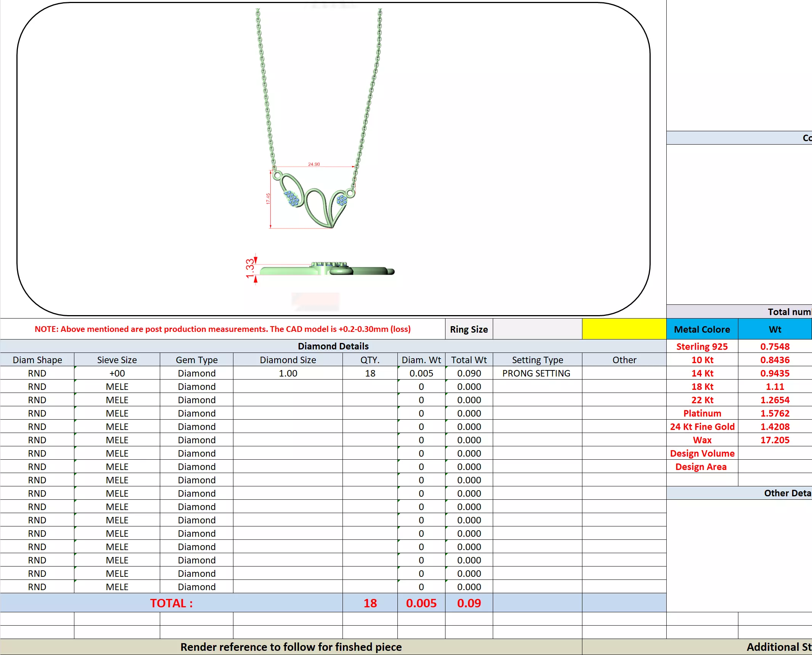
Task: Click the Design Volume label cell
Action: coord(702,453)
